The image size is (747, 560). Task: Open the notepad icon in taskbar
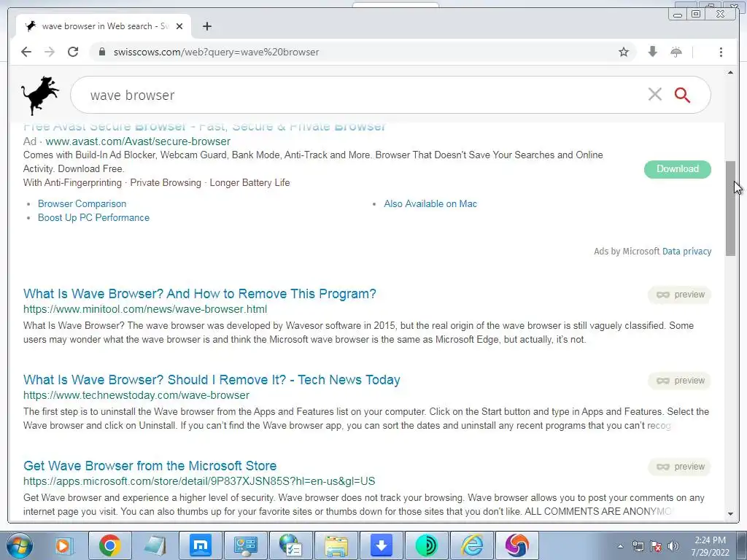(x=155, y=545)
